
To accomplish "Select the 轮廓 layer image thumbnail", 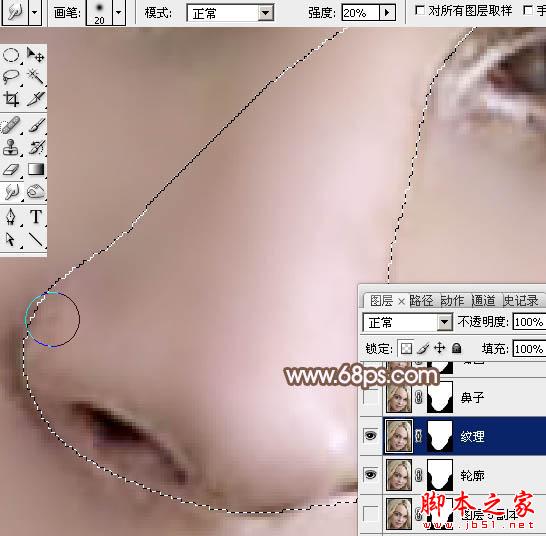I will click(399, 475).
